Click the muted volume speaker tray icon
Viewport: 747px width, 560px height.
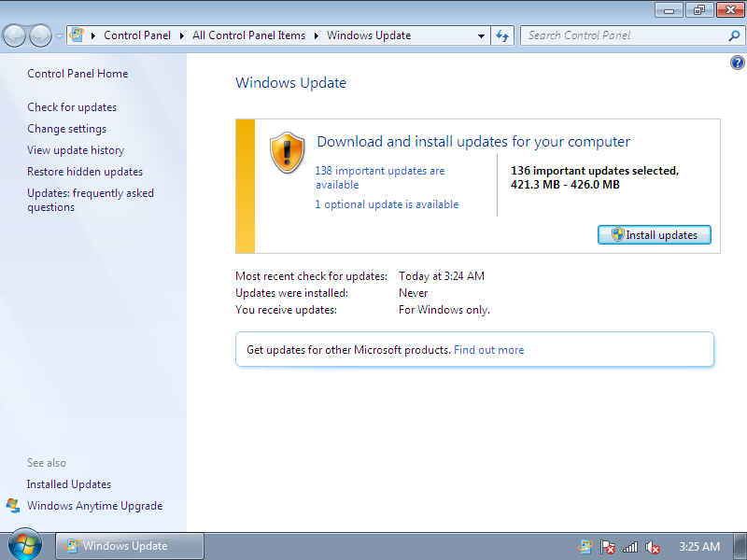pyautogui.click(x=653, y=547)
